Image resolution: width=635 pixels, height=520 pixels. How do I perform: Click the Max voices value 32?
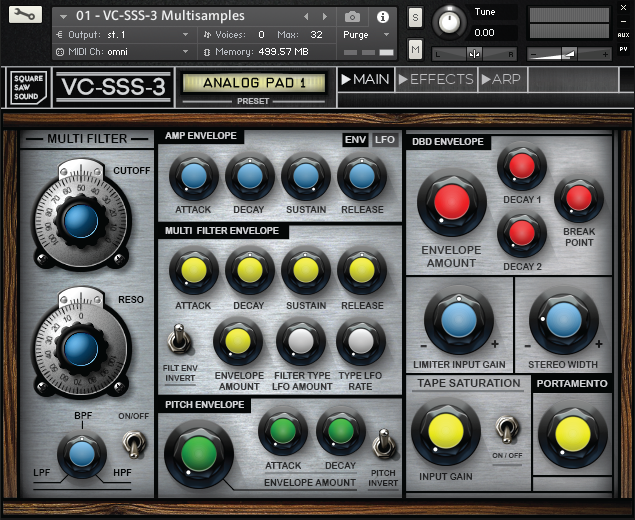tap(316, 35)
